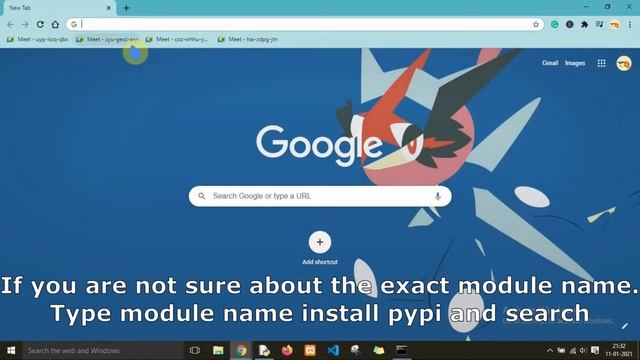The image size is (640, 360).
Task: Open the command prompt on taskbar
Action: (401, 350)
